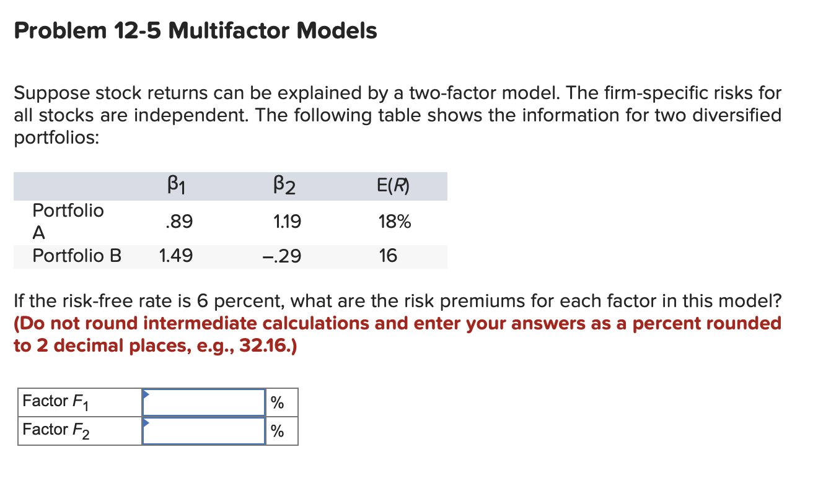The image size is (818, 504).
Task: Click the red rounding instructions text
Action: [397, 334]
